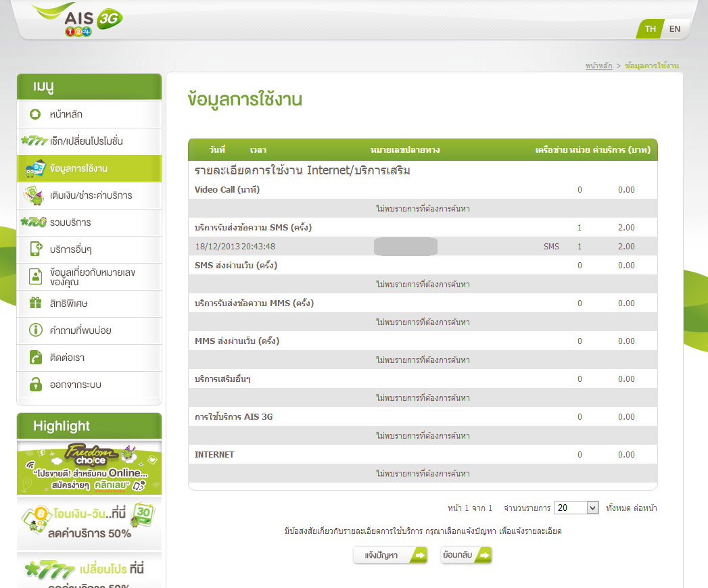Switch language to TH
Image resolution: width=708 pixels, height=588 pixels.
[x=650, y=29]
